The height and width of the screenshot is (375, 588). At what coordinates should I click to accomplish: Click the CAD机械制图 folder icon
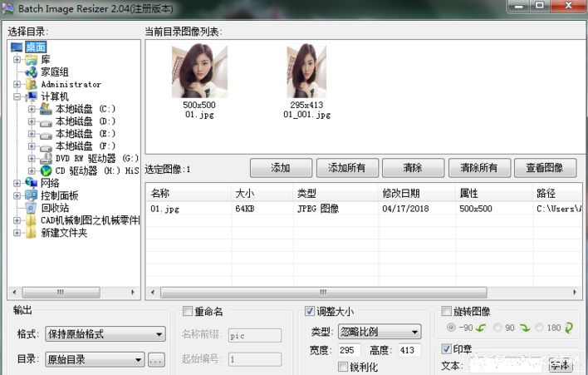[x=32, y=220]
